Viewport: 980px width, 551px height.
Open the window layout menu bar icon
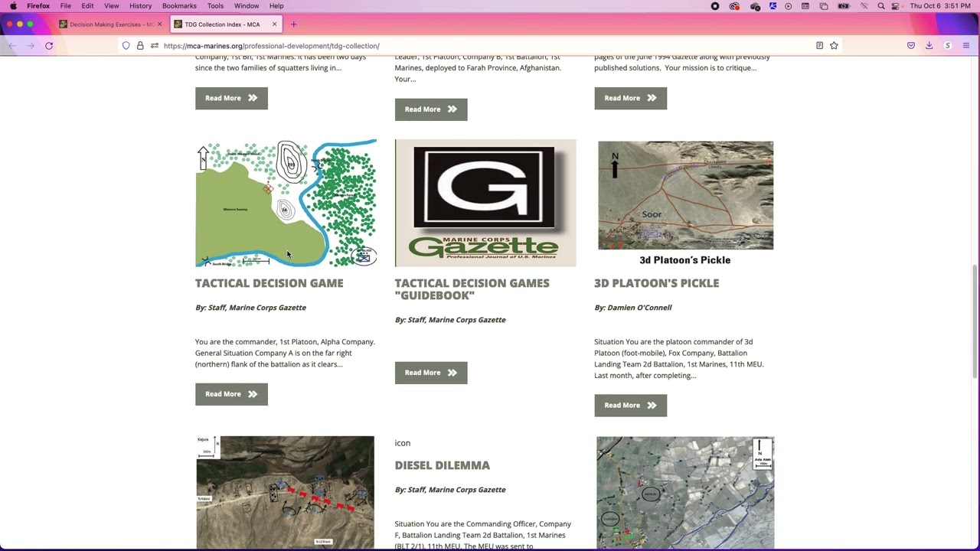pos(805,6)
